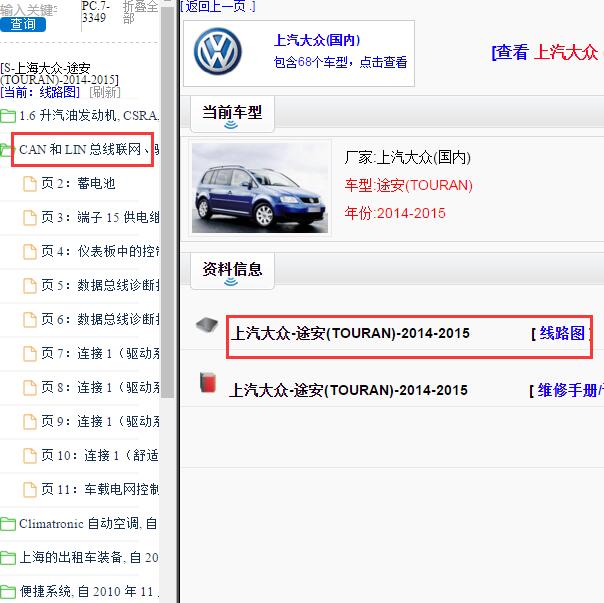The image size is (604, 603).
Task: Click the left panel vertical scrollbar
Action: [168, 200]
